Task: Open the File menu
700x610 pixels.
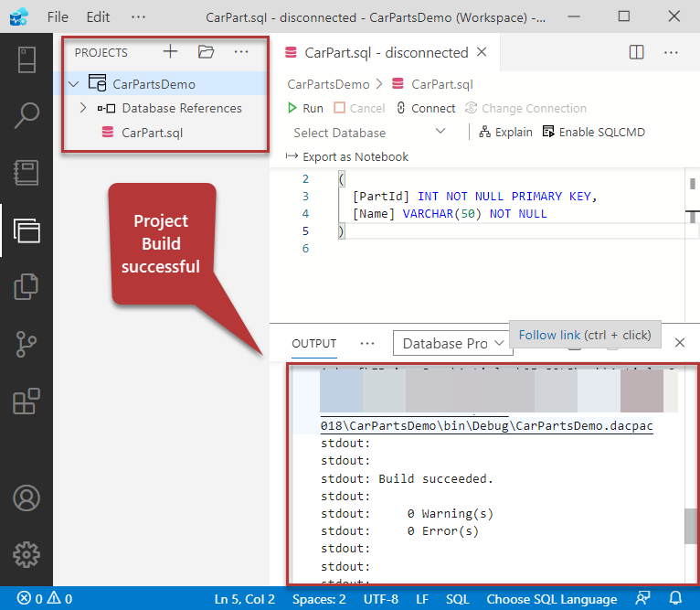Action: (58, 17)
